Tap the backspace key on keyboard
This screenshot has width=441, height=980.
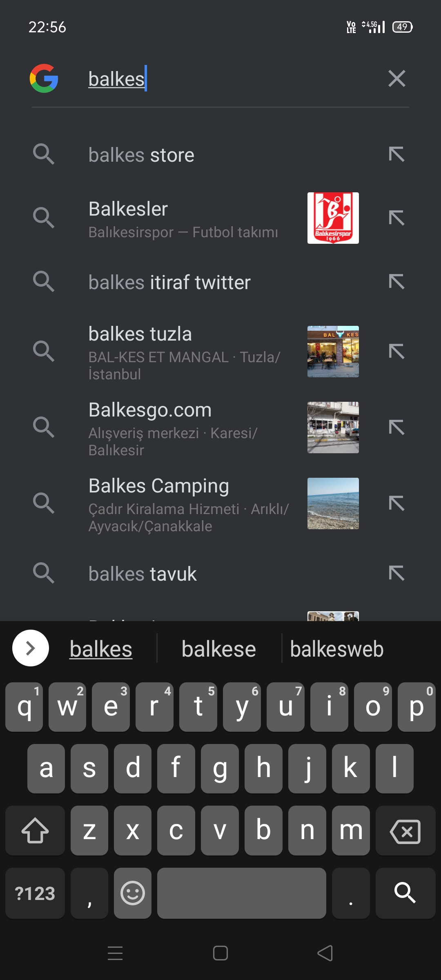tap(405, 831)
